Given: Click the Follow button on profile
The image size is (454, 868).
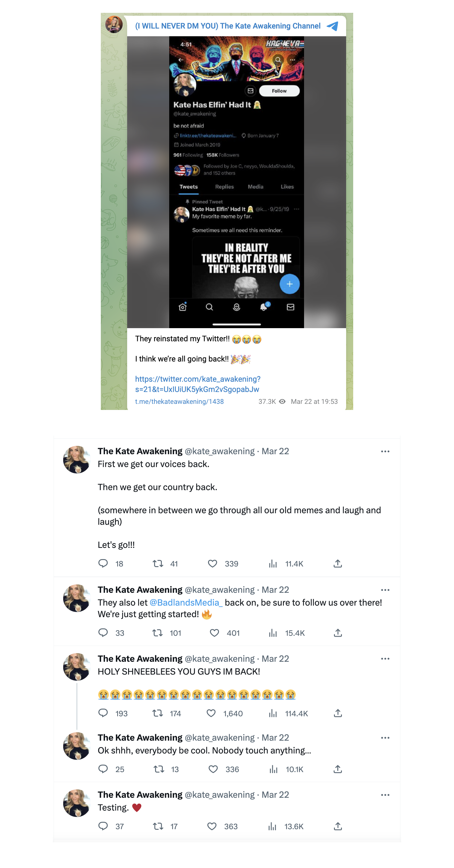Looking at the screenshot, I should [x=279, y=91].
